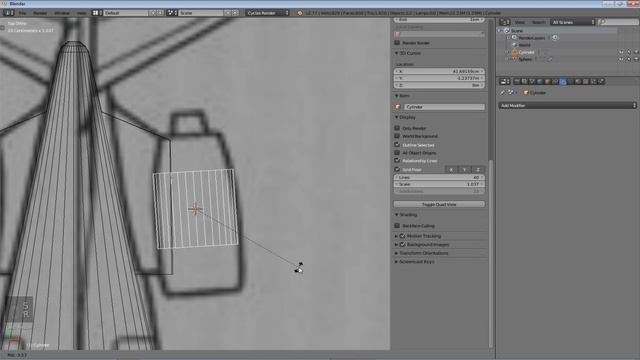Open the outliner editor type icon
Viewport: 640px width, 360px height.
(505, 22)
